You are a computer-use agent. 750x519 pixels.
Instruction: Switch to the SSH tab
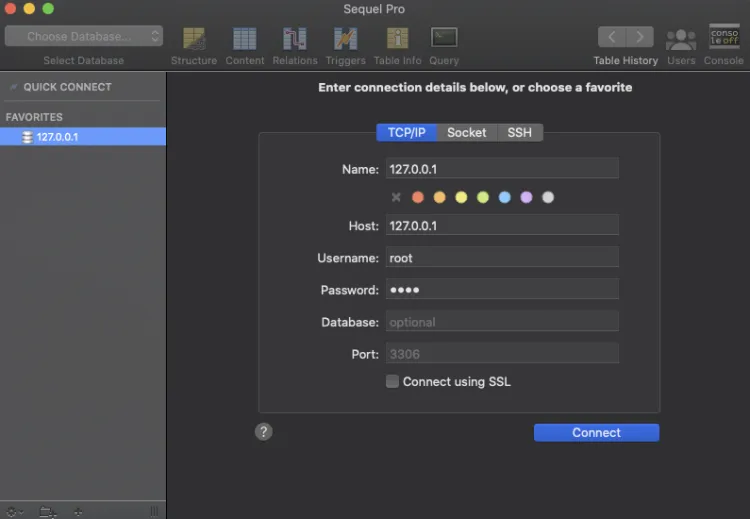tap(520, 132)
